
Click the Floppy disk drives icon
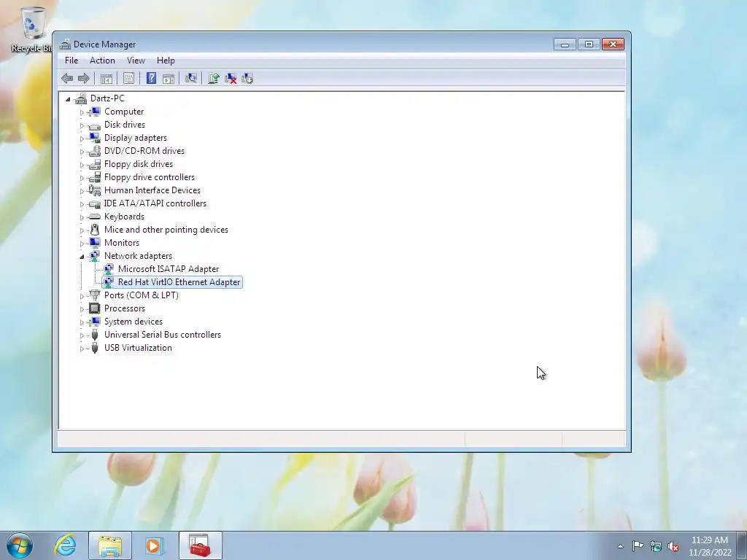coord(95,164)
